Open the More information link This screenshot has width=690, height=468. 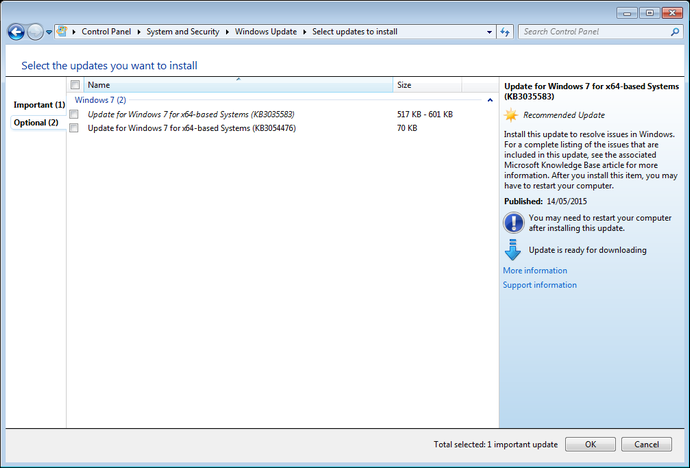pyautogui.click(x=535, y=271)
